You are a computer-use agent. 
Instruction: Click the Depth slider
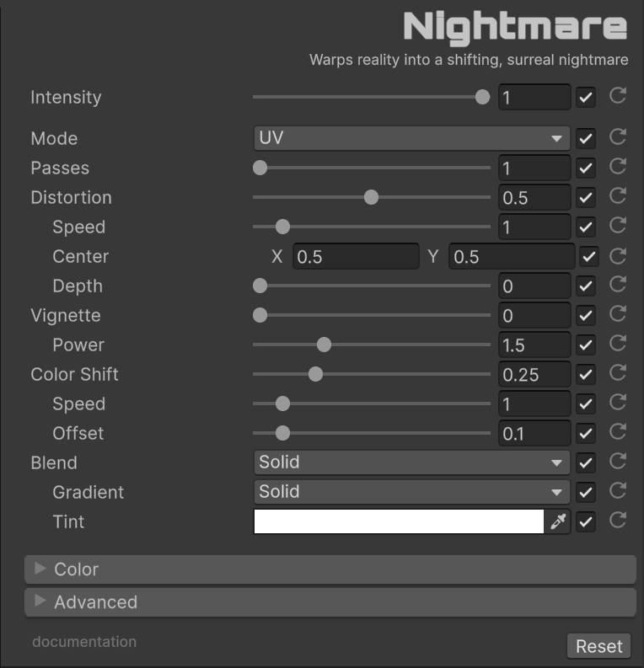[371, 286]
